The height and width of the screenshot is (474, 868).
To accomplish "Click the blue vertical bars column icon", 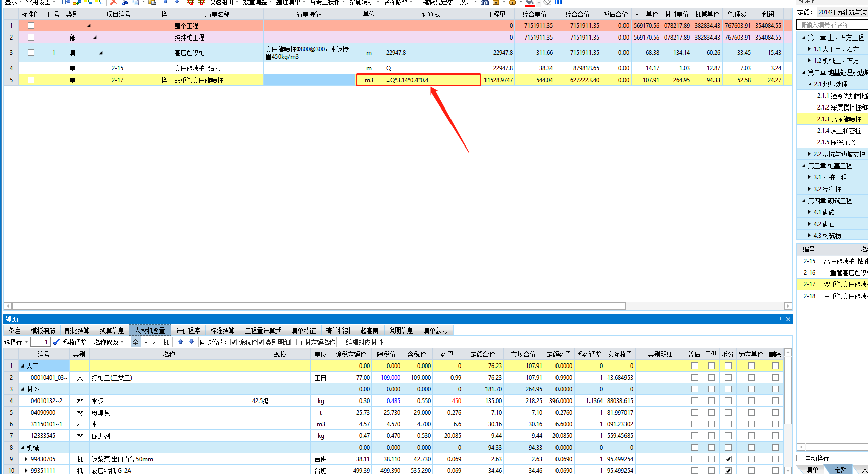I will pos(558,2).
